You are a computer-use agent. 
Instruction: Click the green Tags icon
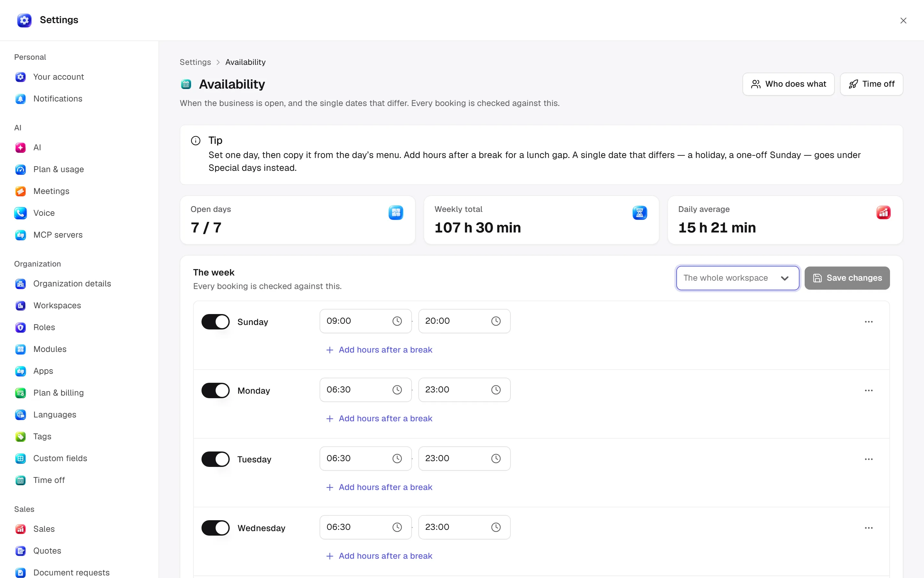coord(21,437)
